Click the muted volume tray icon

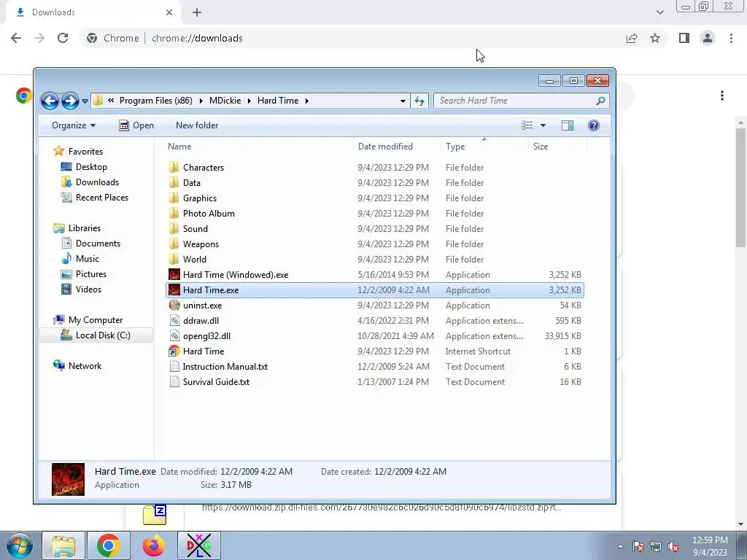coord(673,547)
